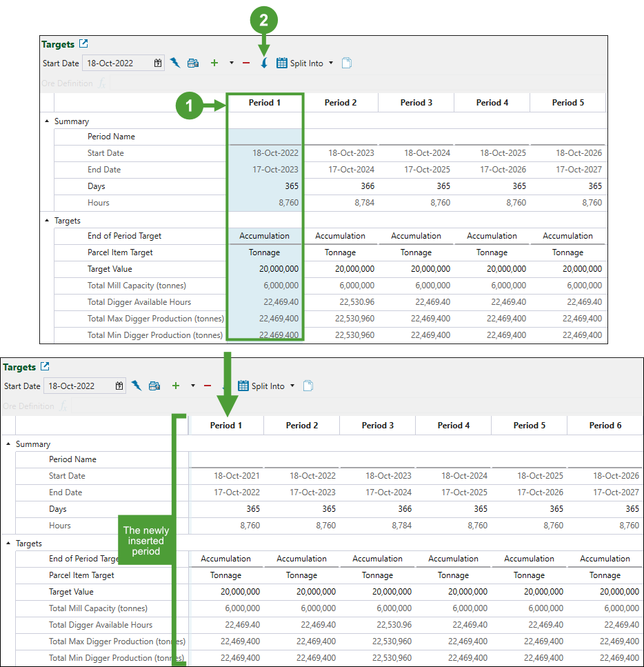Click the lightning bolt icon in lower toolbar
The image size is (644, 667).
[136, 386]
